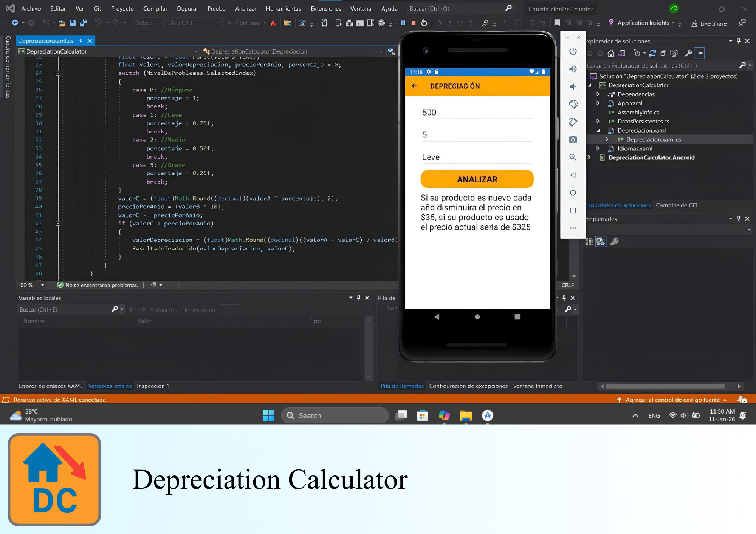Image resolution: width=756 pixels, height=534 pixels.
Task: Select the emulator zoom tool icon
Action: (x=573, y=157)
